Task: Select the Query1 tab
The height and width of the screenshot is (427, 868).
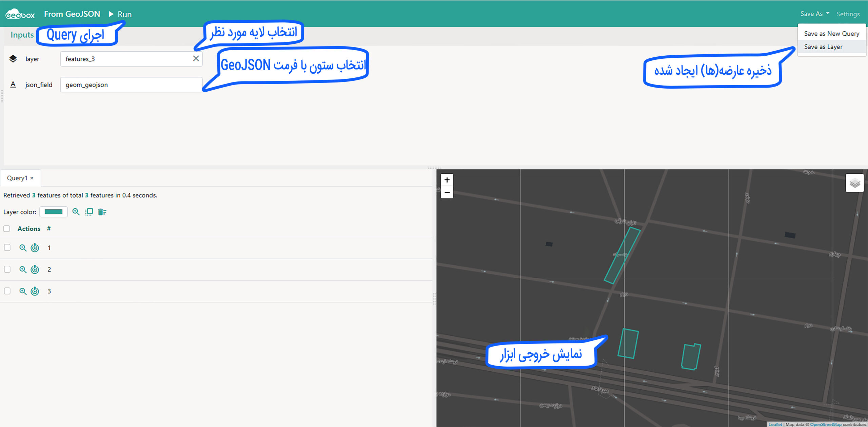Action: [17, 178]
